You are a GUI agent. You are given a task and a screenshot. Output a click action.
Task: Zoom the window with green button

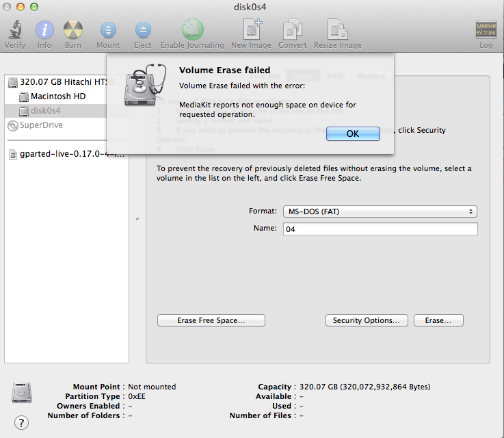point(34,7)
